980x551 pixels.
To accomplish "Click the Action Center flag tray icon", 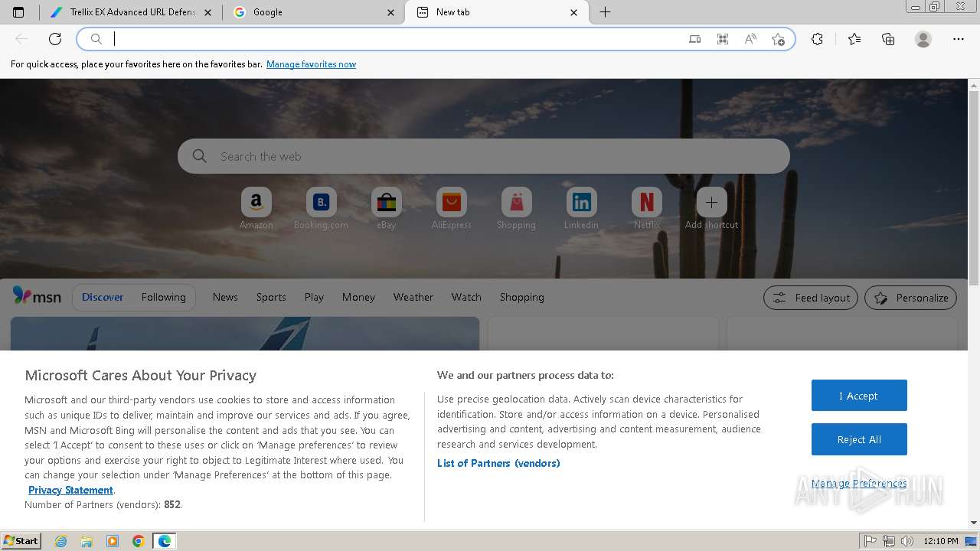I will click(x=871, y=541).
